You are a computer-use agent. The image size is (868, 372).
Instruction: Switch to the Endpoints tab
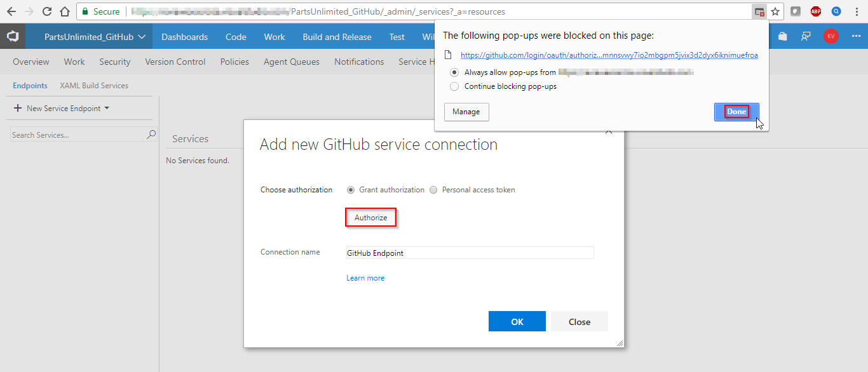pyautogui.click(x=30, y=86)
